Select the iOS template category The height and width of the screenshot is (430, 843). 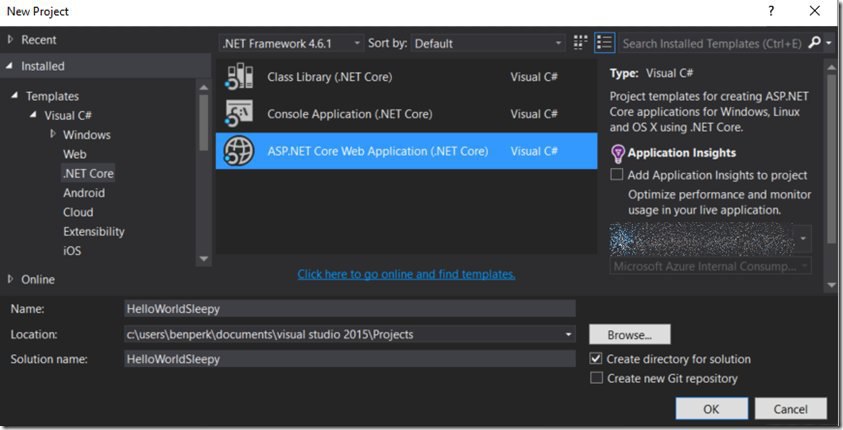coord(72,251)
